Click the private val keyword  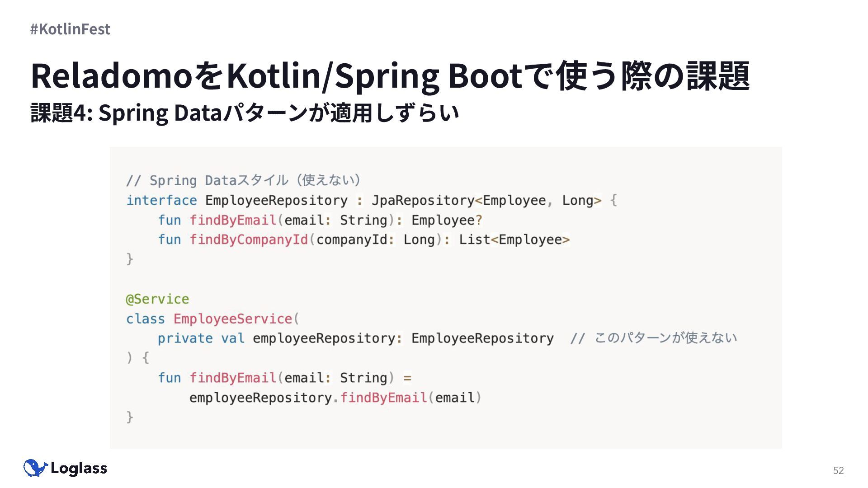201,338
